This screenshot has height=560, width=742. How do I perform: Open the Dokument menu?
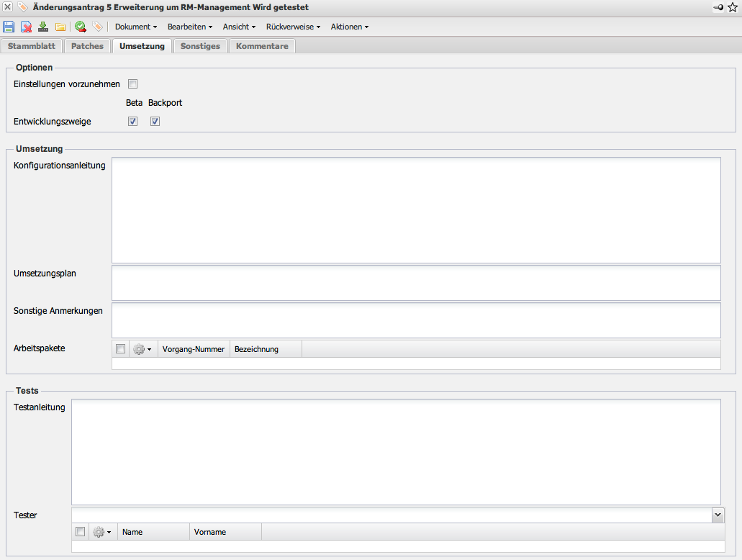[x=135, y=27]
